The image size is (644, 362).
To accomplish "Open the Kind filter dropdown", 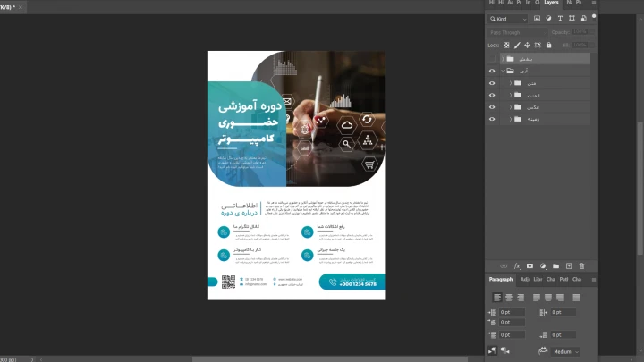I will click(508, 18).
